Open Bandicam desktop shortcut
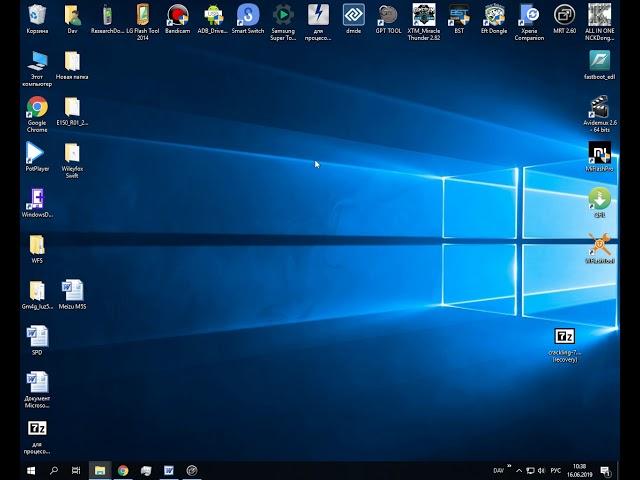The image size is (640, 480). (x=178, y=19)
